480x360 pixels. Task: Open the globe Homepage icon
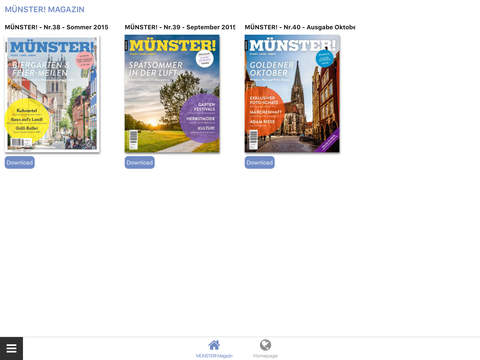point(265,345)
